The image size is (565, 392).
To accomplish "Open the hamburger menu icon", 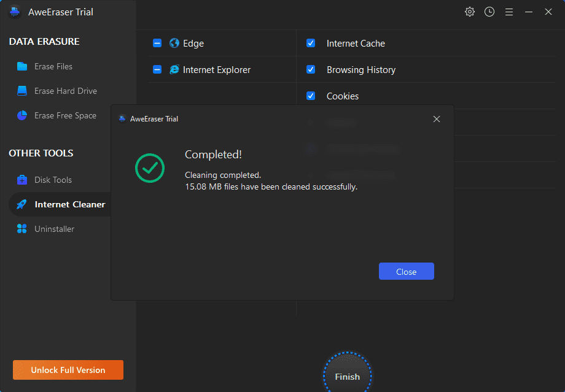I will click(x=509, y=12).
